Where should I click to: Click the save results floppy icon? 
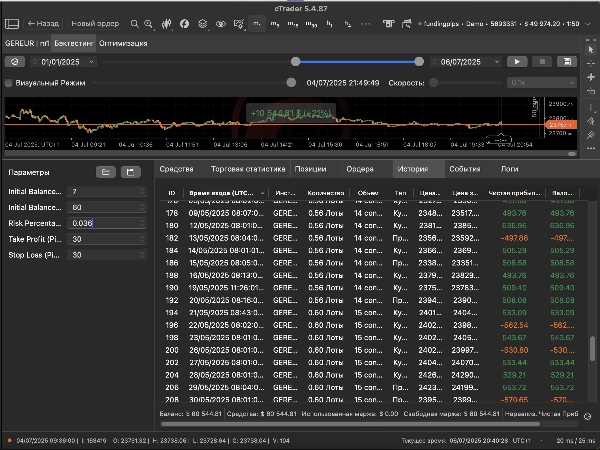tap(568, 61)
